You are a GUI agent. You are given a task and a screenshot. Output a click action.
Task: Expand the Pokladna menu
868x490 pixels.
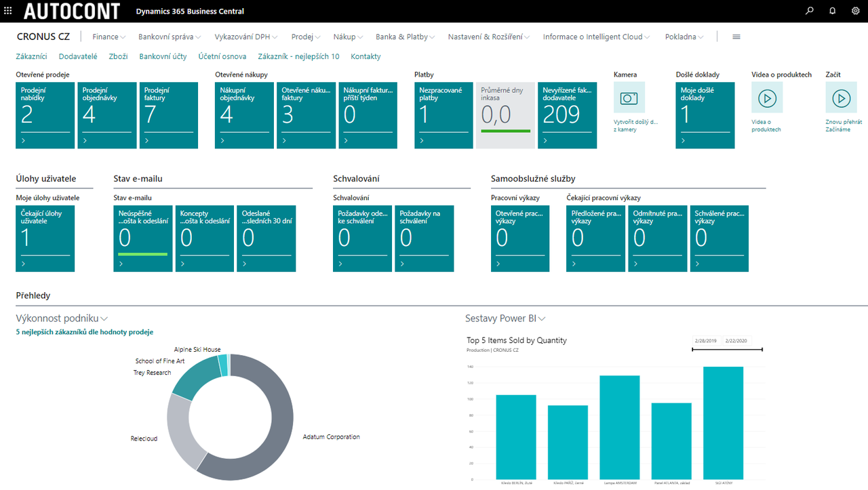coord(684,37)
